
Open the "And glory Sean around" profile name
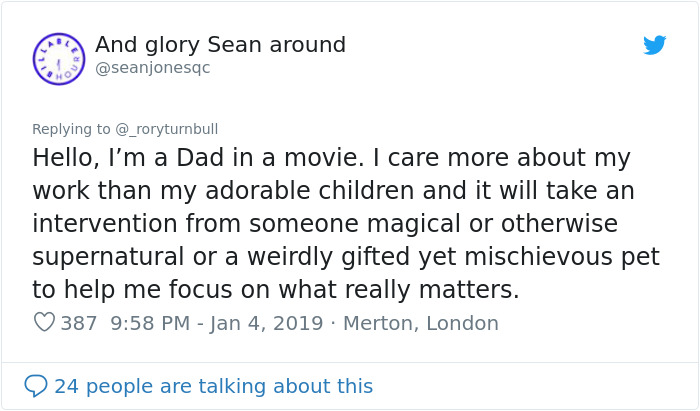220,45
